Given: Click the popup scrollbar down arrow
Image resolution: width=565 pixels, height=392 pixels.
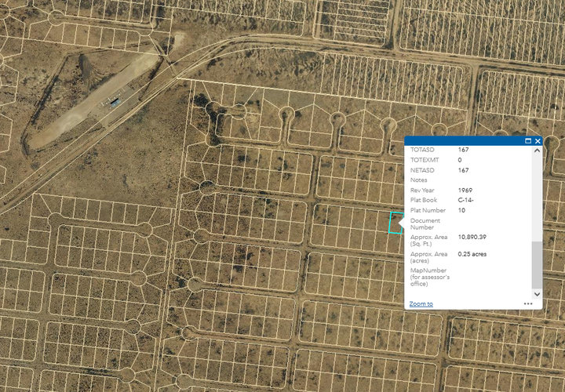Looking at the screenshot, I should click(537, 293).
